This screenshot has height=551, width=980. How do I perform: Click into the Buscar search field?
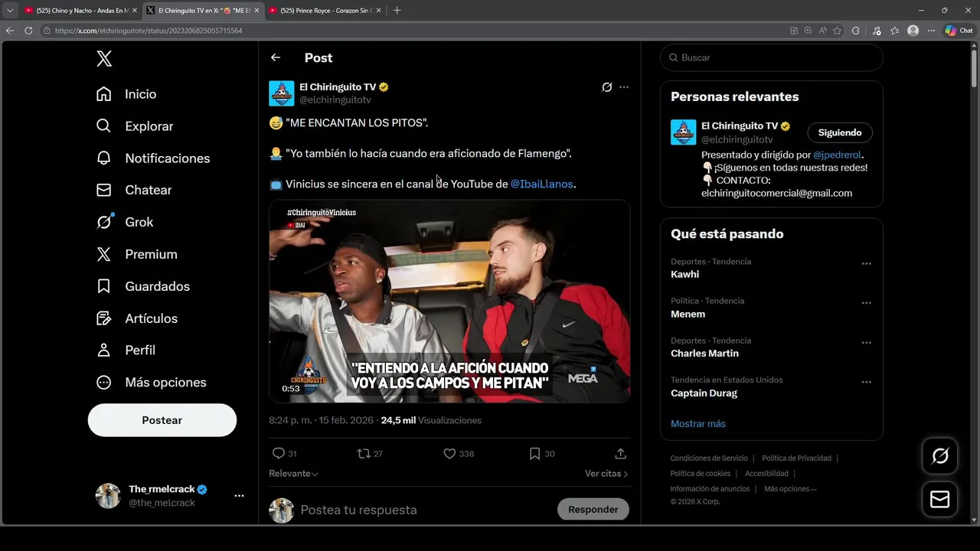772,57
